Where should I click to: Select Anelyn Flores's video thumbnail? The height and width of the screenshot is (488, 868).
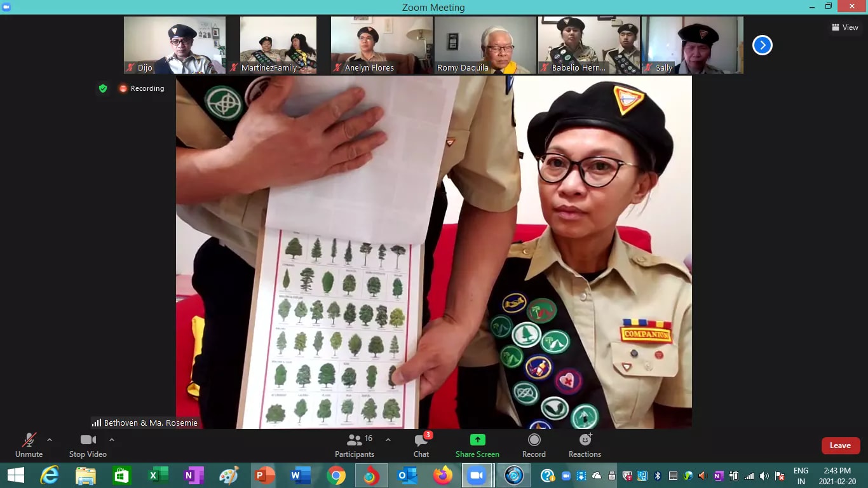click(x=381, y=45)
